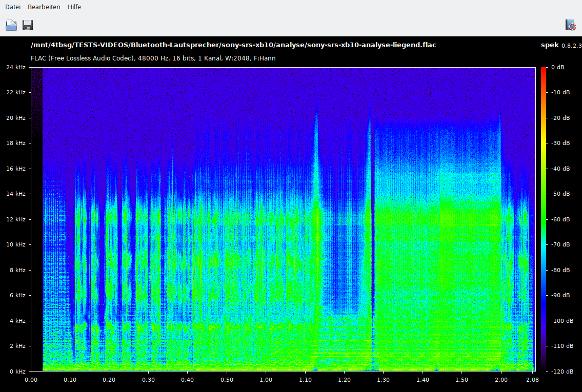
Task: Click the 10 kHz axis label
Action: 15,245
